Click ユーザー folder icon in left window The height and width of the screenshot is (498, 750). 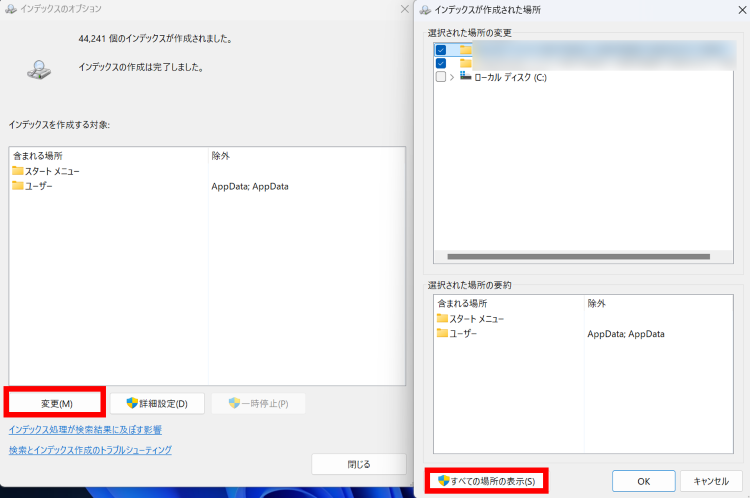pyautogui.click(x=18, y=185)
